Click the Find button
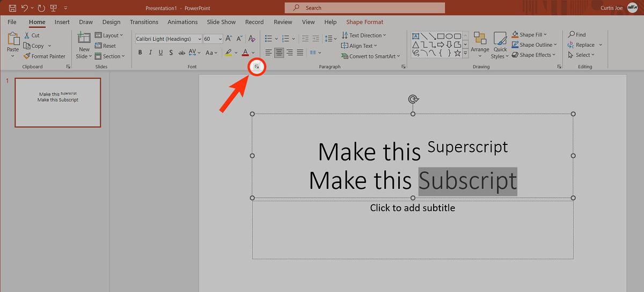The width and height of the screenshot is (644, 292). (577, 35)
